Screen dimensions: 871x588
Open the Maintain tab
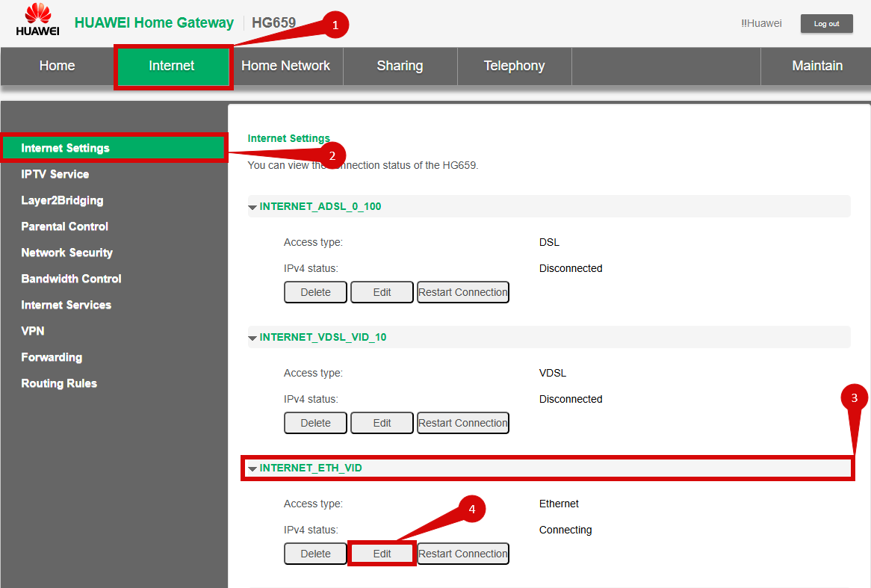[x=816, y=66]
